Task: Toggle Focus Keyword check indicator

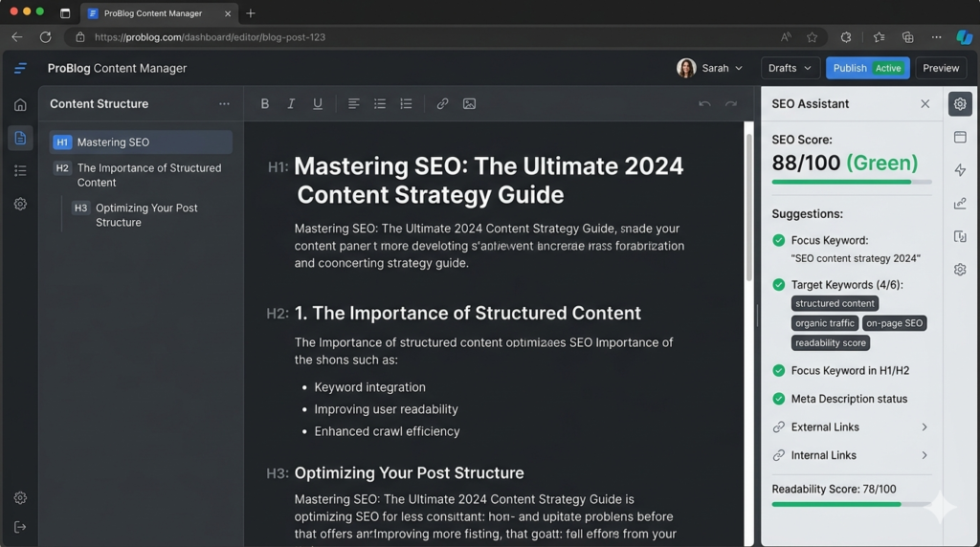Action: (778, 240)
